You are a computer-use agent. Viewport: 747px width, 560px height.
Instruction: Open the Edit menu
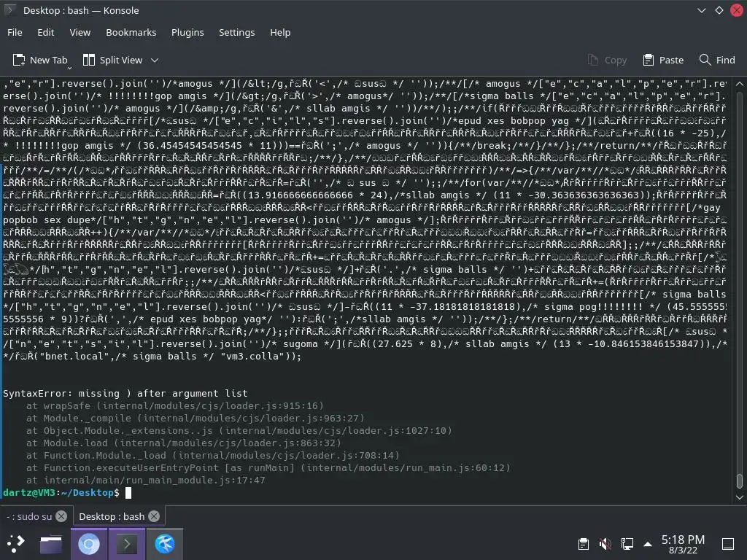click(x=46, y=32)
